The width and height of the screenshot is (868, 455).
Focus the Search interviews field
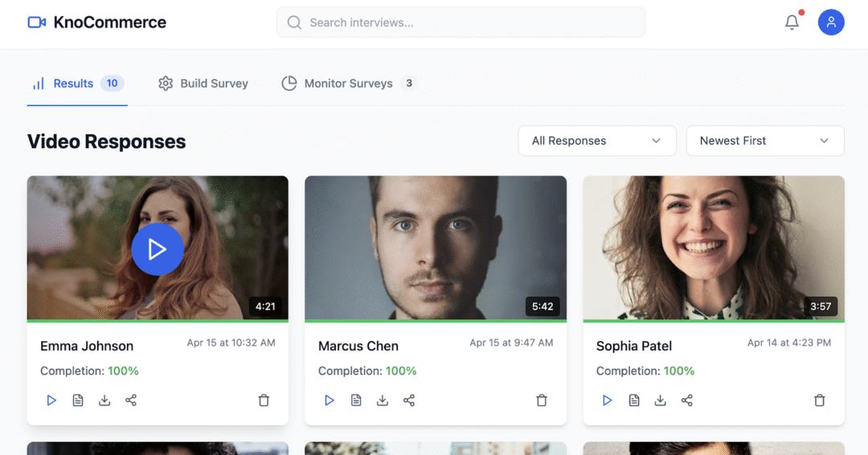click(x=461, y=23)
